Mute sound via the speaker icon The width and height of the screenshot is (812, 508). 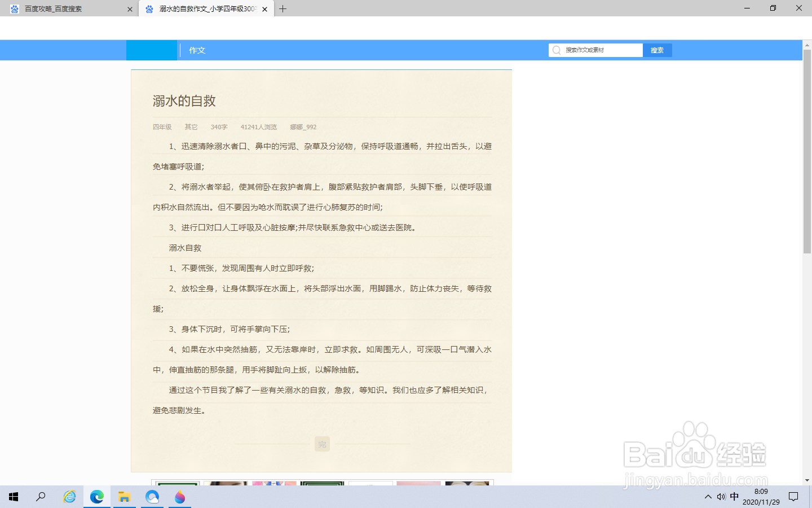coord(721,497)
